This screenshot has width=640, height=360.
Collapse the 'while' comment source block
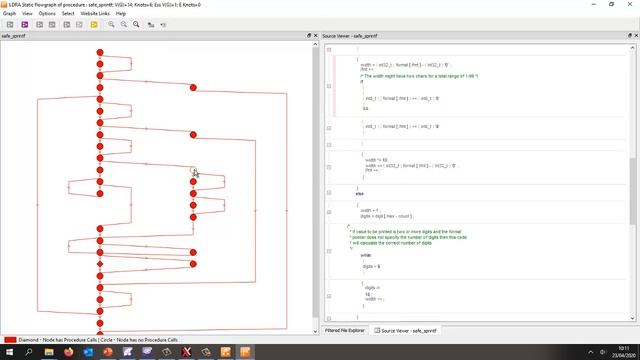click(x=329, y=251)
